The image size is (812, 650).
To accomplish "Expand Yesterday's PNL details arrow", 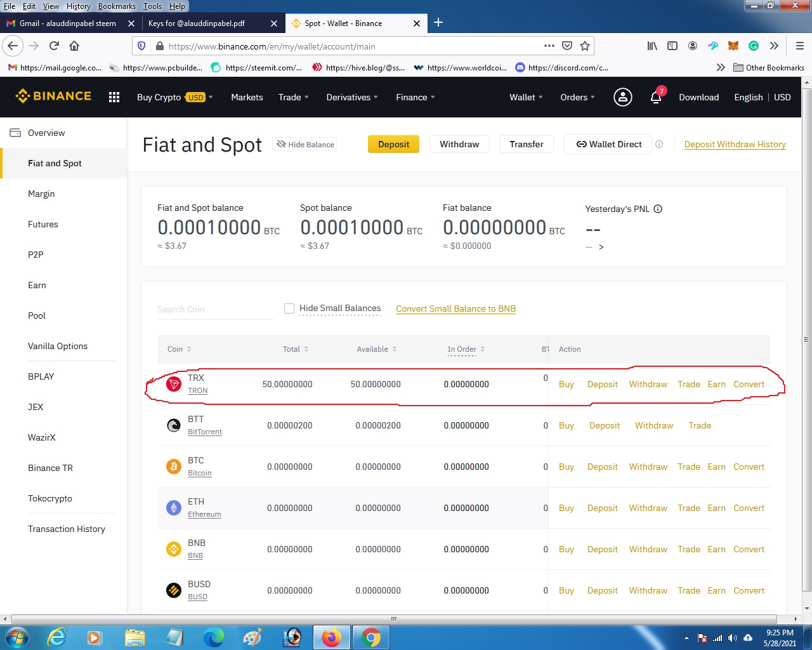I will click(x=601, y=247).
